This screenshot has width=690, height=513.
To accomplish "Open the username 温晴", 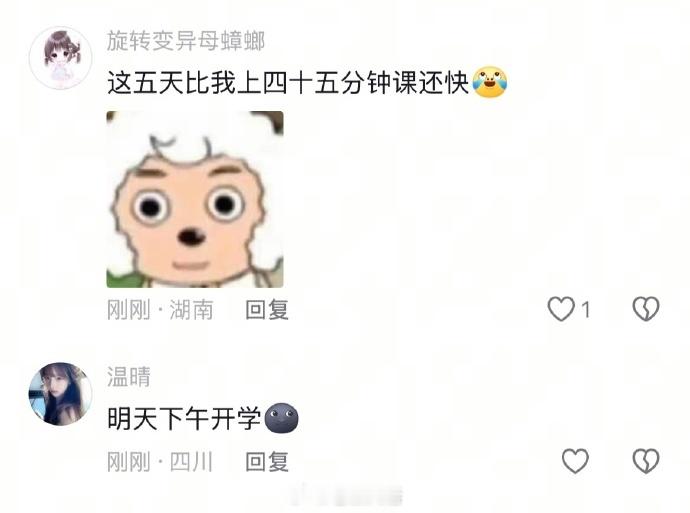I will [128, 377].
